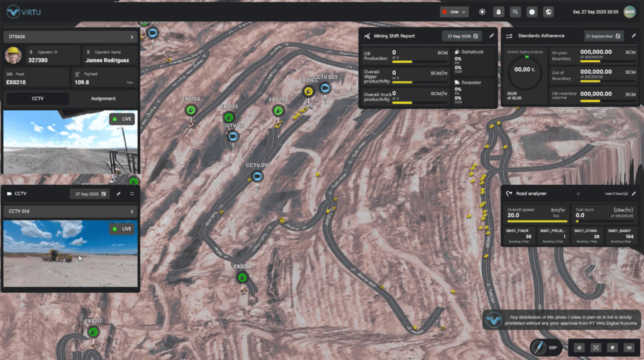Click the list view icon in map toolbar
The image size is (644, 360).
coord(628,347)
